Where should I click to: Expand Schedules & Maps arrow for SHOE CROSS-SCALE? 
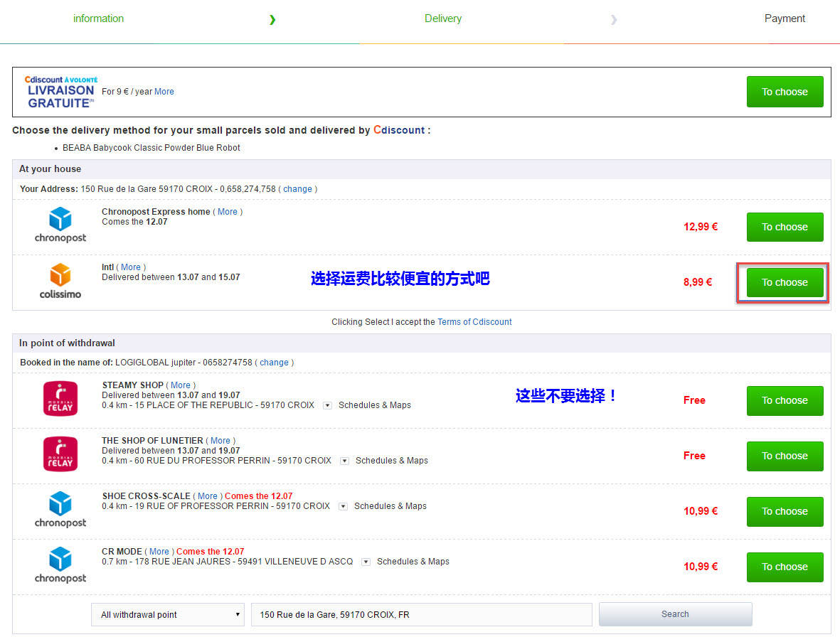(x=343, y=506)
